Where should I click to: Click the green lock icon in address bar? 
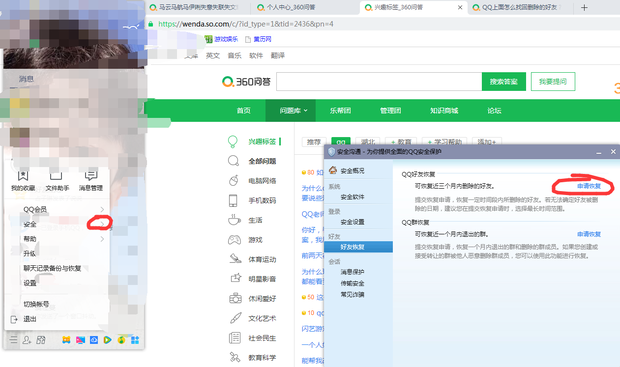(151, 24)
